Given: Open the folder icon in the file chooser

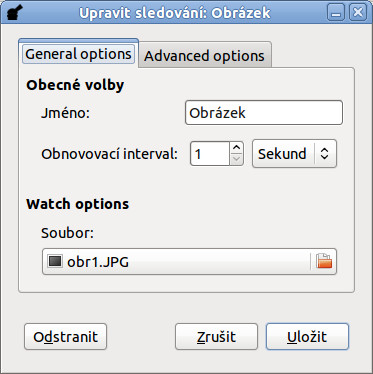Looking at the screenshot, I should (324, 261).
